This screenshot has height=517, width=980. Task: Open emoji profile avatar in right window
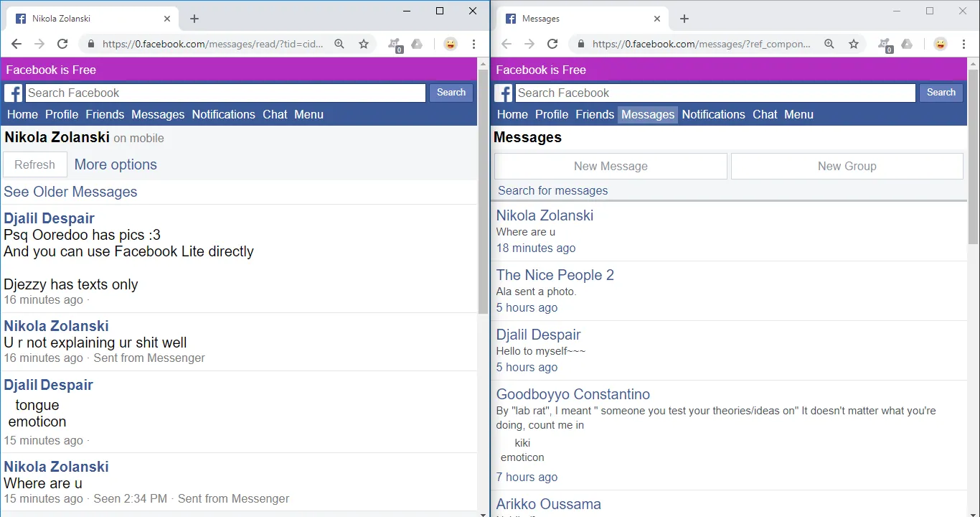(x=941, y=44)
